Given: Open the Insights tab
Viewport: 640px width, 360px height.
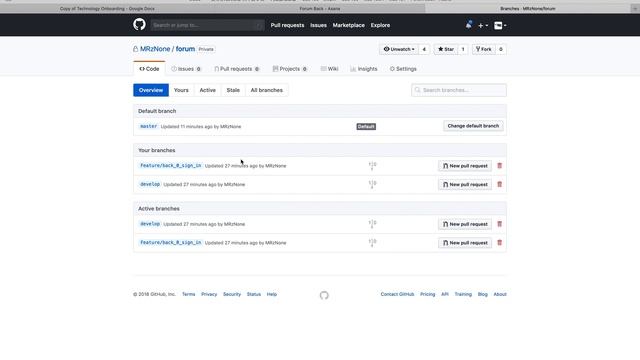Looking at the screenshot, I should coord(364,69).
